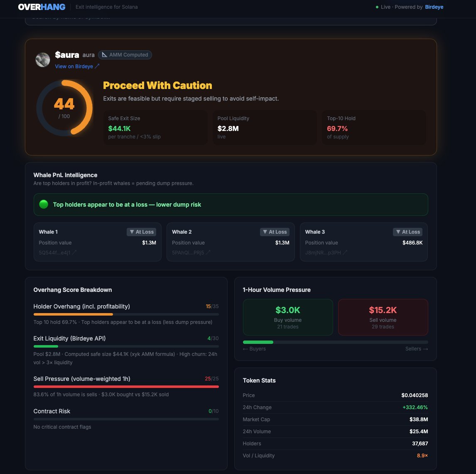The image size is (476, 474).
Task: Click the green Live status dot
Action: click(x=377, y=7)
